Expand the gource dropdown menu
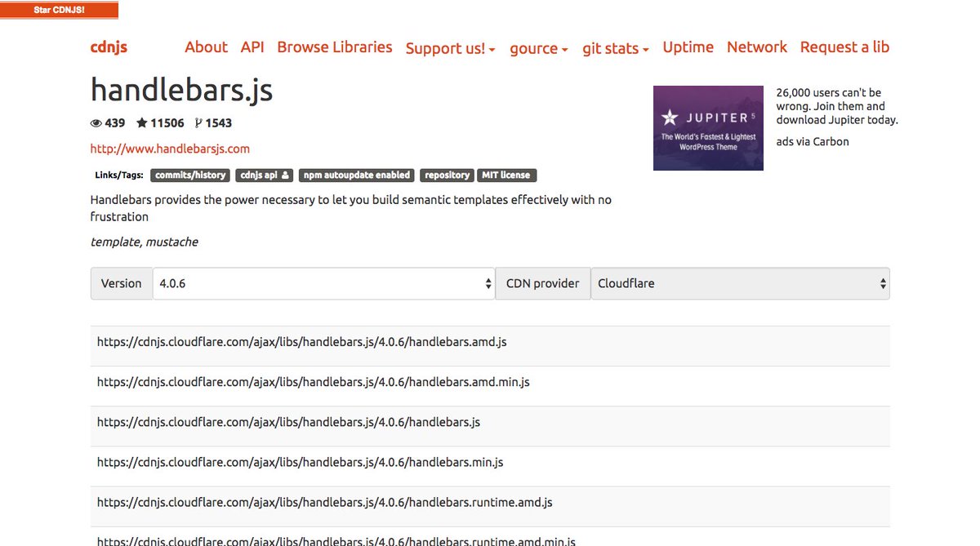The width and height of the screenshot is (980, 546). [539, 48]
